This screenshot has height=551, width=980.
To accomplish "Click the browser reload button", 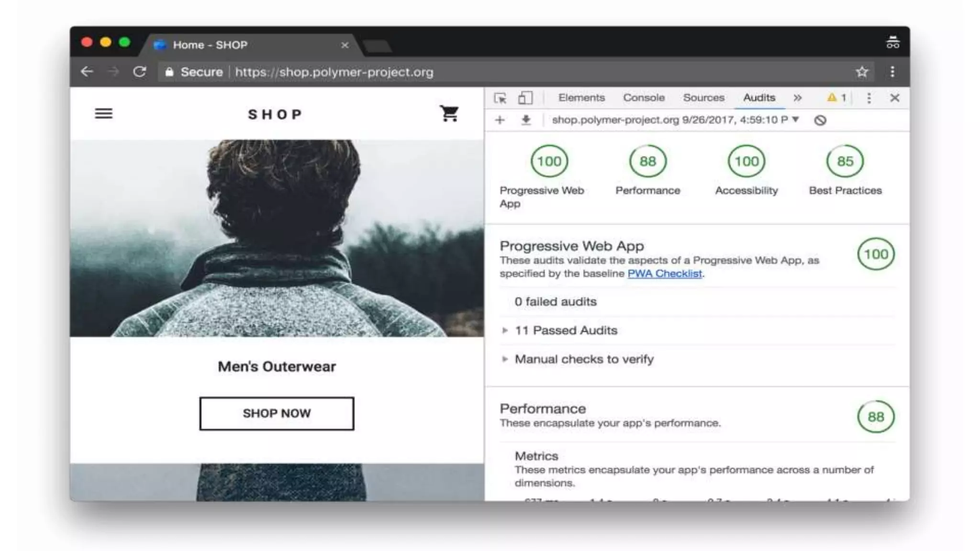I will (139, 72).
